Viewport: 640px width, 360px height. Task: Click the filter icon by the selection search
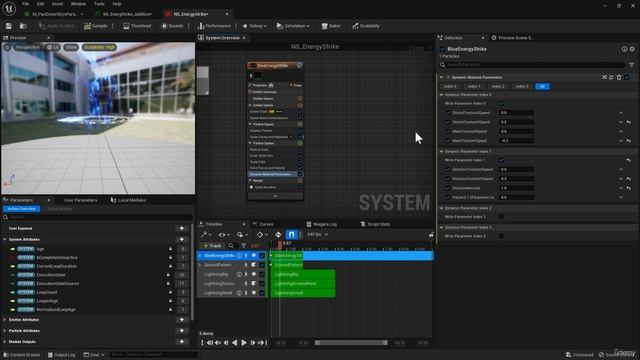(x=631, y=65)
